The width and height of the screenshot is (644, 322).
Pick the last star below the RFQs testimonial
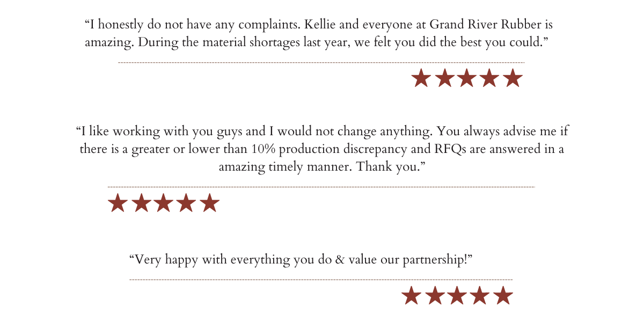tap(209, 203)
